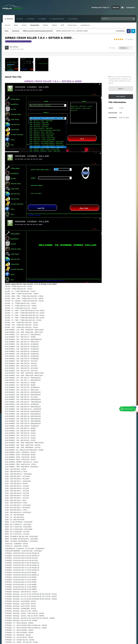Go to Blogs in the sub-navigation
The width and height of the screenshot is (138, 644).
16,25
